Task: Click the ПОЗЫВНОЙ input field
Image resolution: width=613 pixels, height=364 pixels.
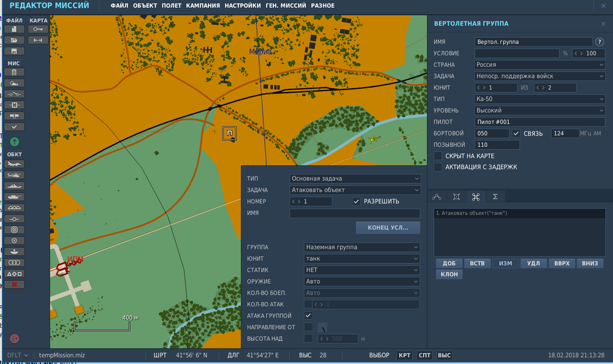Action: (497, 145)
